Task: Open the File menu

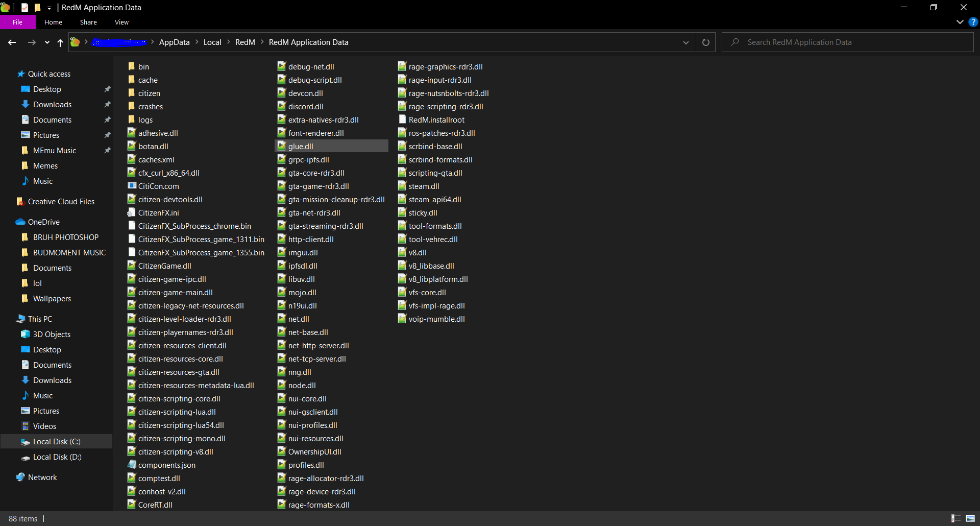Action: pyautogui.click(x=17, y=22)
